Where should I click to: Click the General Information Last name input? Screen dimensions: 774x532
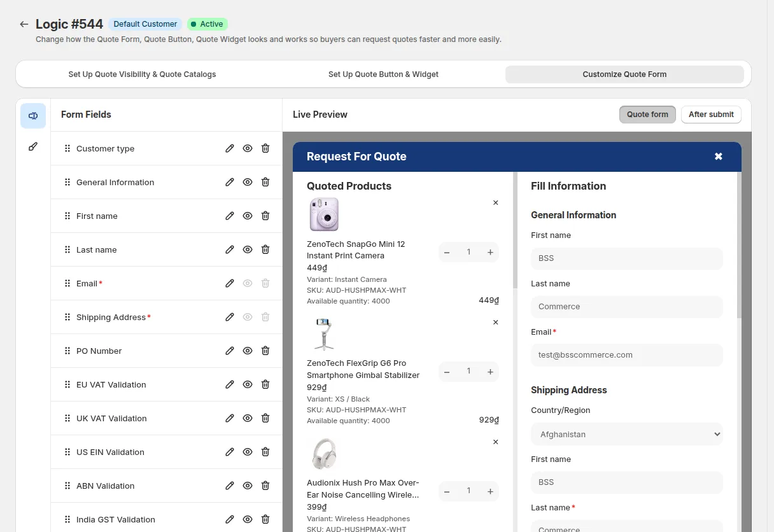point(627,307)
